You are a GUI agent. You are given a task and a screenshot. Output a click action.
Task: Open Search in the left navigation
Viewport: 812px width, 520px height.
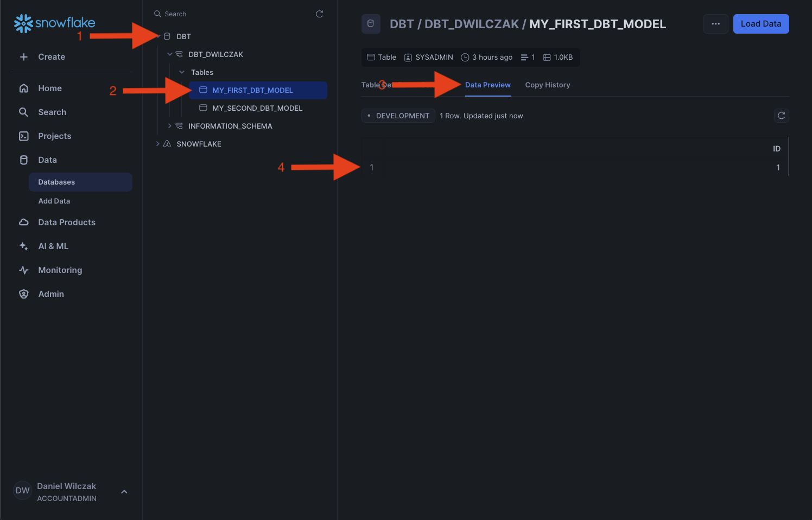point(52,112)
